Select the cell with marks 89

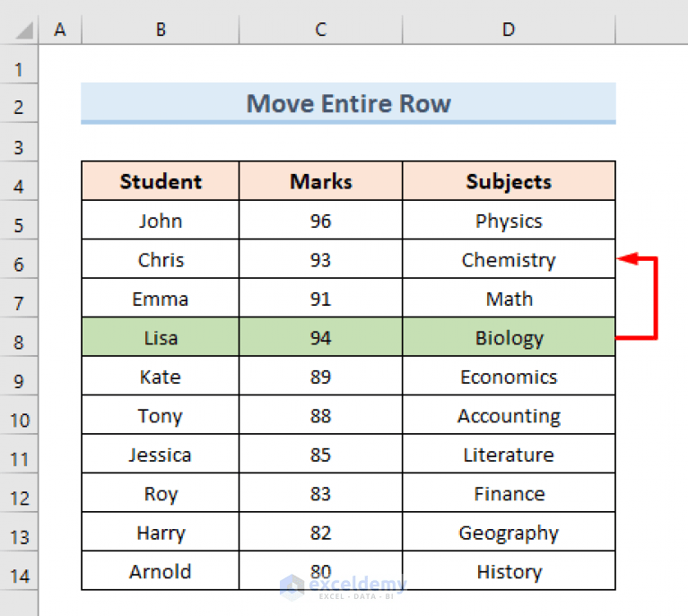point(321,376)
